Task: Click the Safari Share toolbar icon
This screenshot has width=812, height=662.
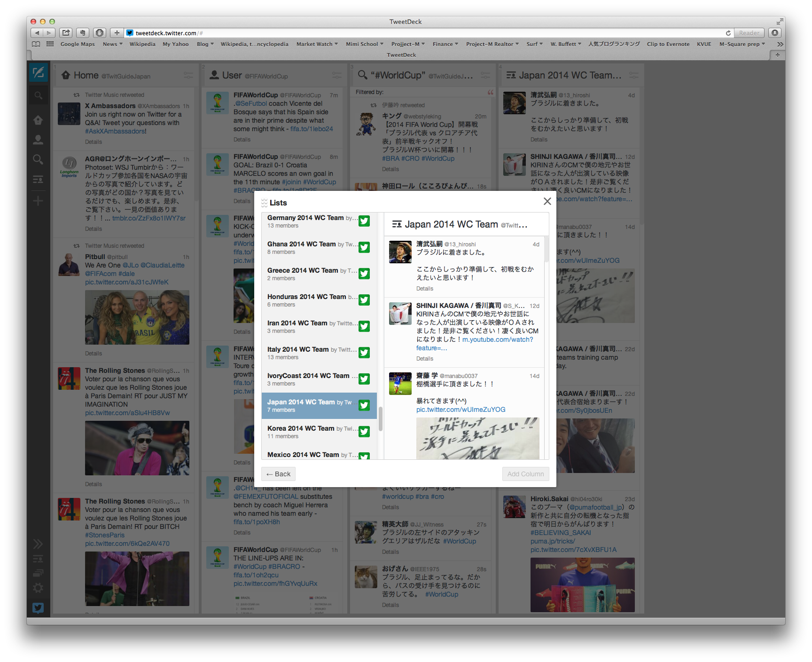Action: click(x=66, y=33)
